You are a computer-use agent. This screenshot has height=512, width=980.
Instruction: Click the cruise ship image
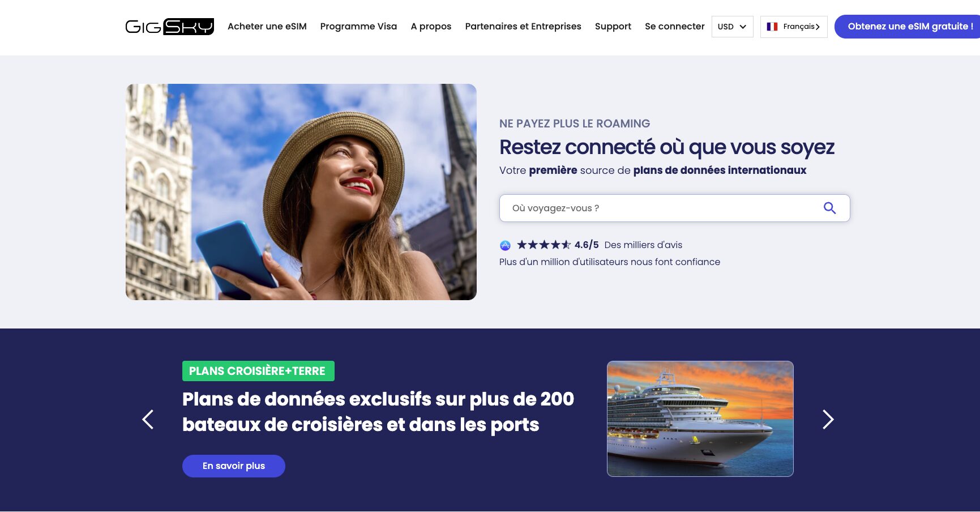pos(700,419)
